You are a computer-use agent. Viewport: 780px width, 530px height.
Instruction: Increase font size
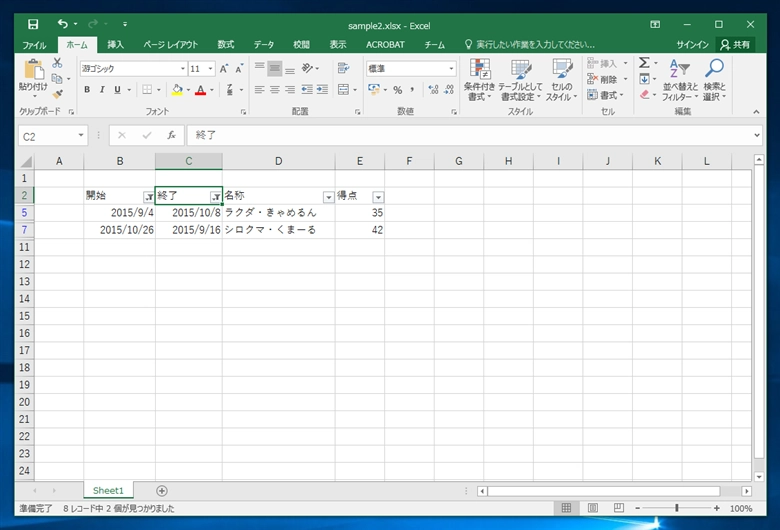224,69
